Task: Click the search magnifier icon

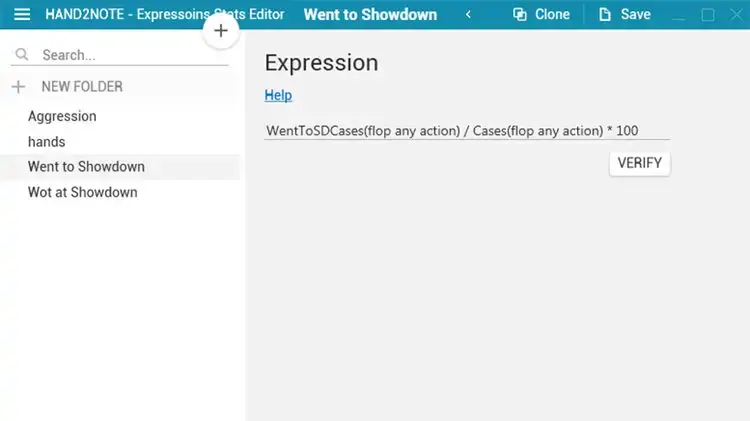Action: tap(22, 55)
